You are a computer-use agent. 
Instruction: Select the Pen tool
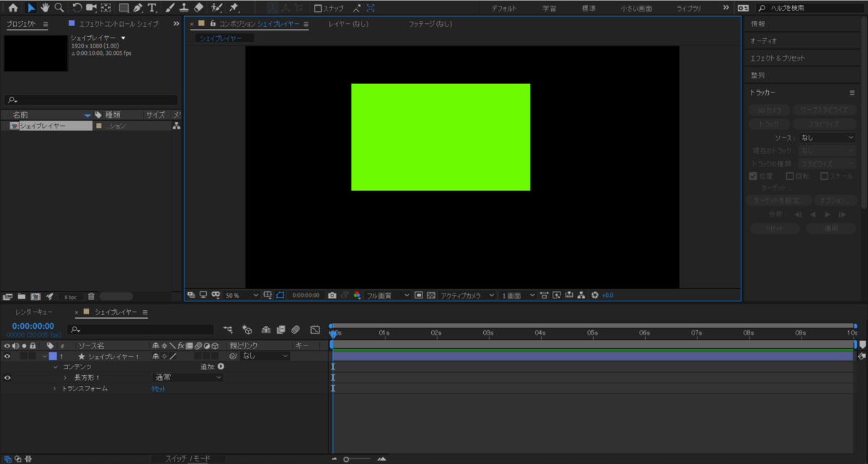(x=137, y=8)
